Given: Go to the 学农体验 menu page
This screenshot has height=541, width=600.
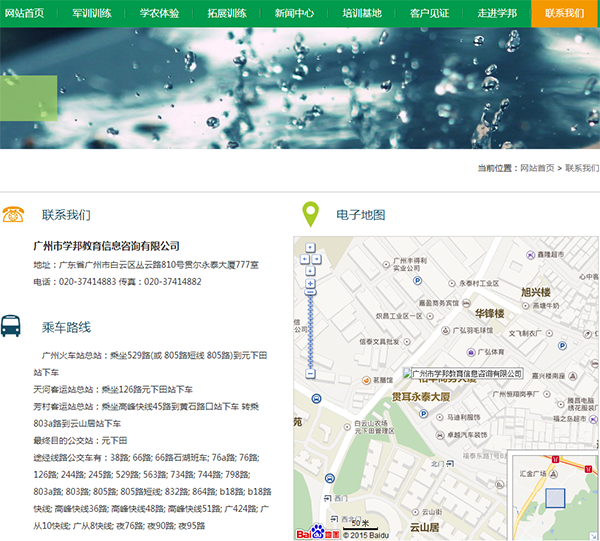Looking at the screenshot, I should [159, 13].
